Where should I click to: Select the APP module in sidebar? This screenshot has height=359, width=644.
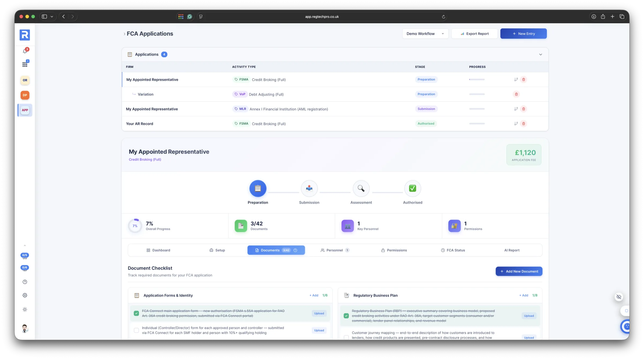tap(25, 110)
